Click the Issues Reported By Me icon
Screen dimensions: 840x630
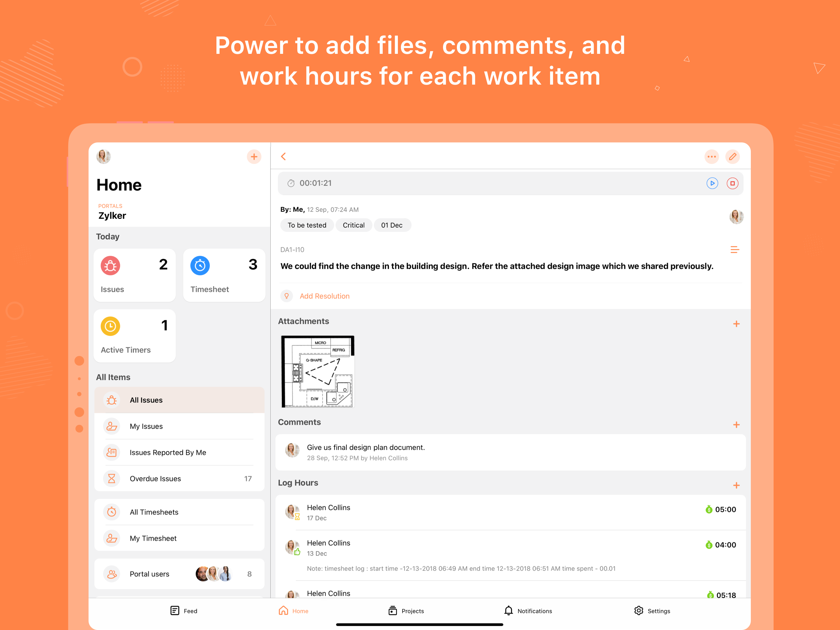(112, 452)
